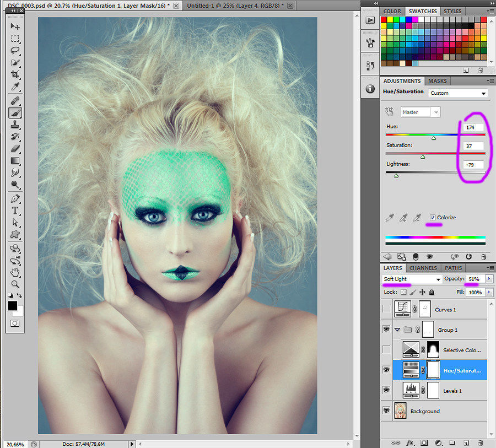496x448 pixels.
Task: Select the Dodge tool
Action: (x=15, y=185)
